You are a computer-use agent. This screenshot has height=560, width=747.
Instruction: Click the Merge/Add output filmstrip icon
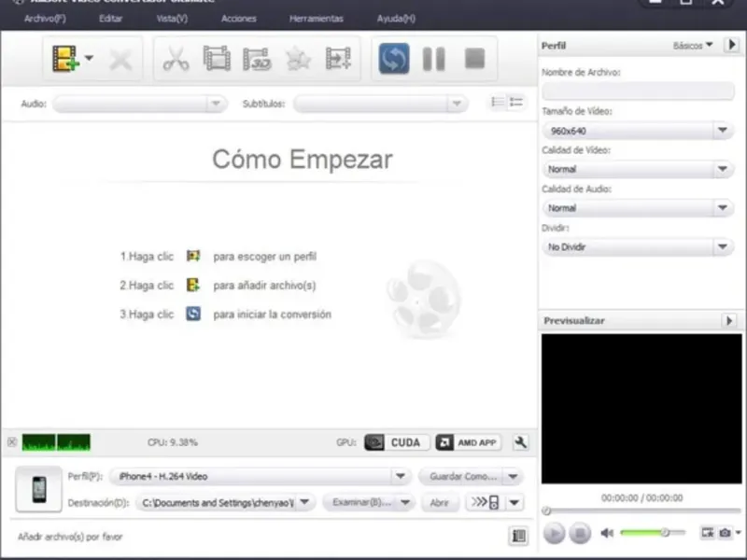338,59
